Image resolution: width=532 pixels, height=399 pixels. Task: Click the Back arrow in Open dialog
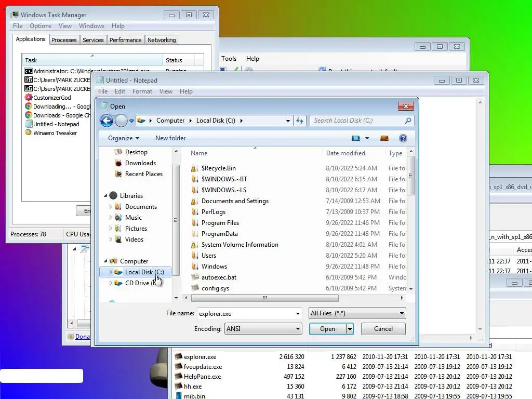click(107, 121)
